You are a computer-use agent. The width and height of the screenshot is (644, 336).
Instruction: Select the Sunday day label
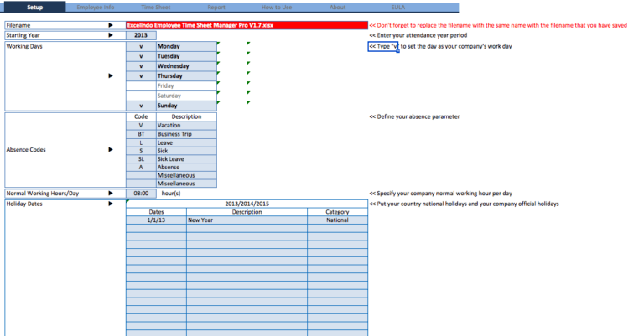coord(186,106)
